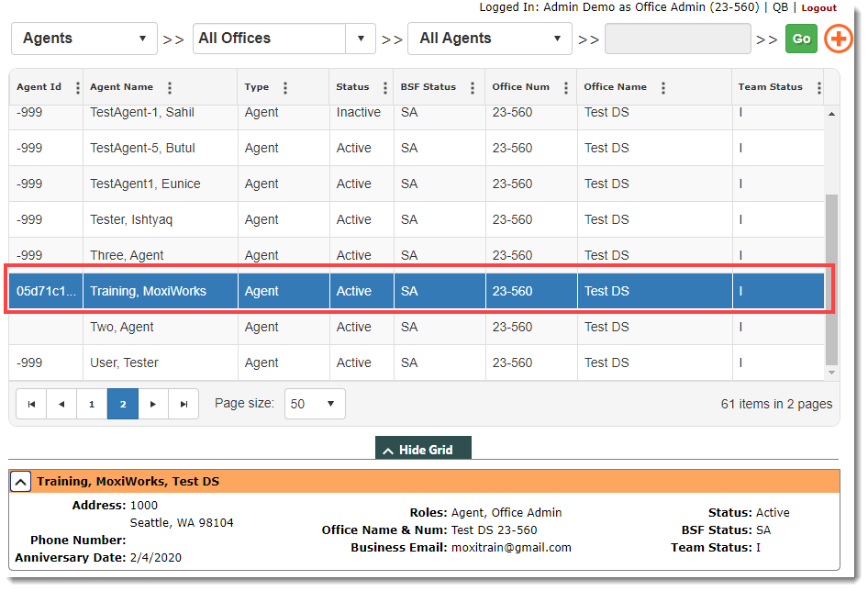Collapse the Training, MoxiWorks details panel
The width and height of the screenshot is (868, 591).
click(20, 481)
